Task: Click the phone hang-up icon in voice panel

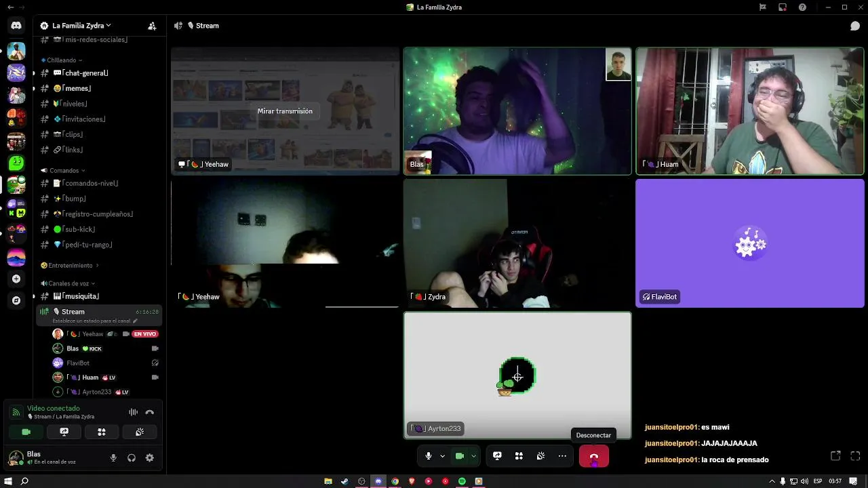Action: point(150,412)
